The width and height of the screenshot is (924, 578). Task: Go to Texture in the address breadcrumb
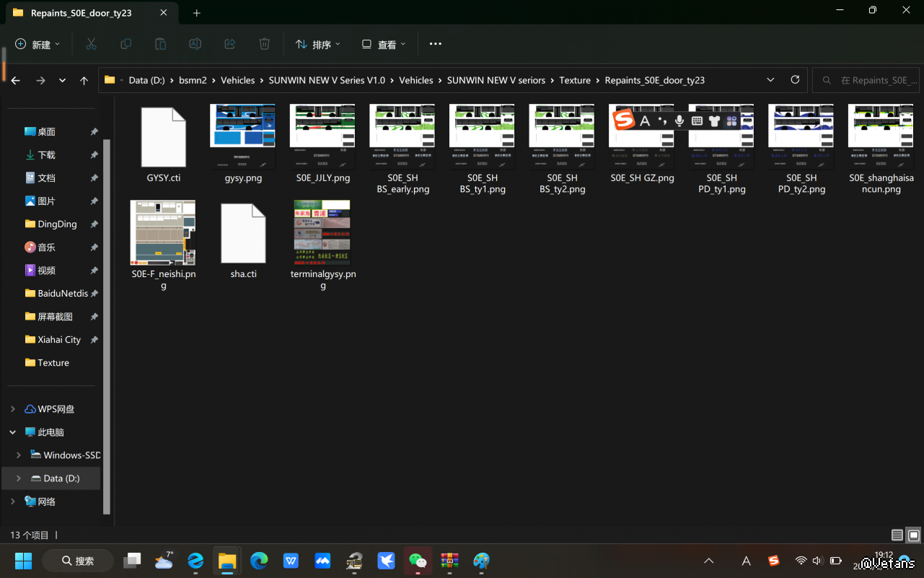click(574, 80)
